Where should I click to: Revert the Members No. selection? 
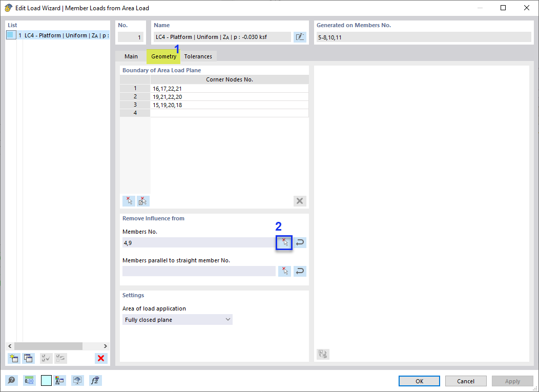coord(300,242)
